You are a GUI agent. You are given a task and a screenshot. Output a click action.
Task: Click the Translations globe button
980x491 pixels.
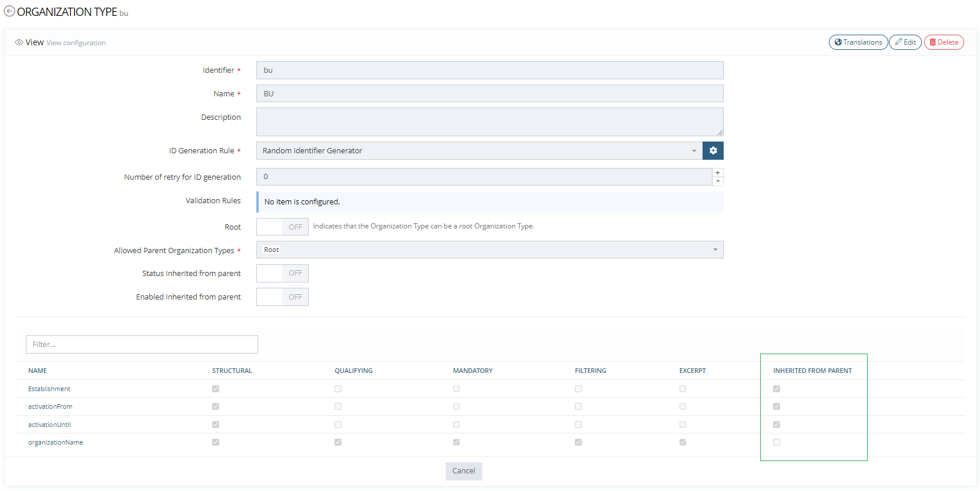click(858, 42)
